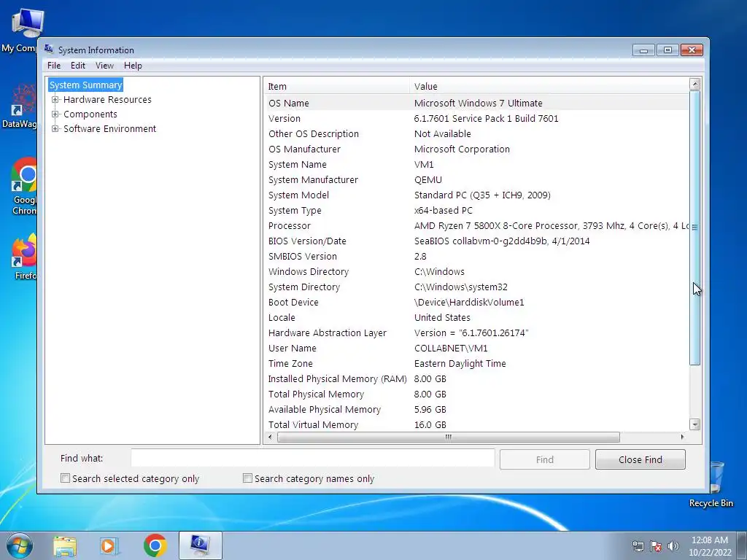747x560 pixels.
Task: Select the OS Name row
Action: click(476, 103)
